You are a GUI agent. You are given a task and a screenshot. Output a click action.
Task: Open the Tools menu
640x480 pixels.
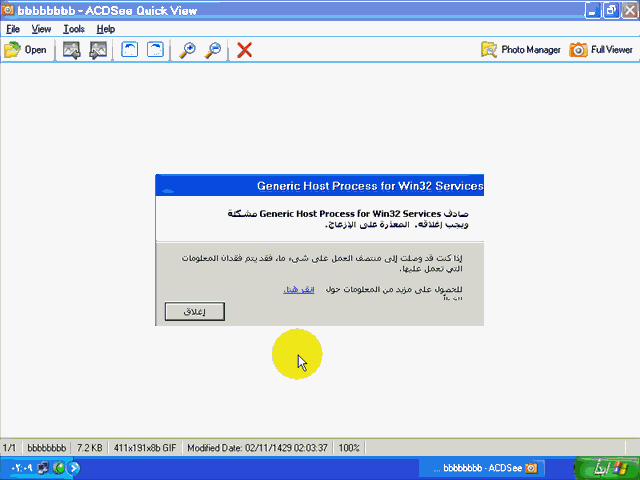(x=74, y=29)
